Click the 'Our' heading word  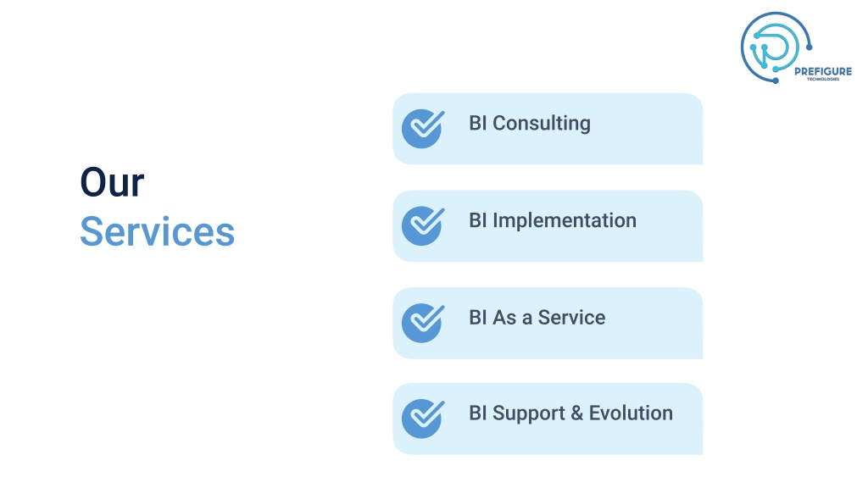click(x=113, y=183)
